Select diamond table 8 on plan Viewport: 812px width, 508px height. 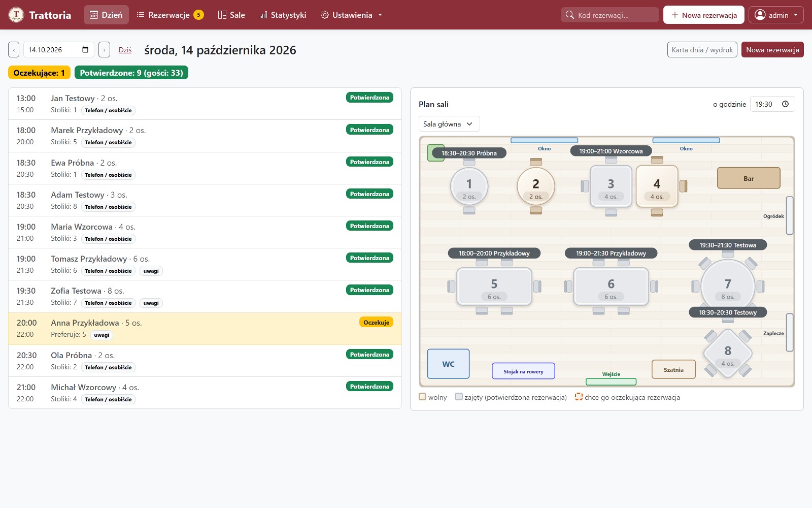[x=728, y=354]
